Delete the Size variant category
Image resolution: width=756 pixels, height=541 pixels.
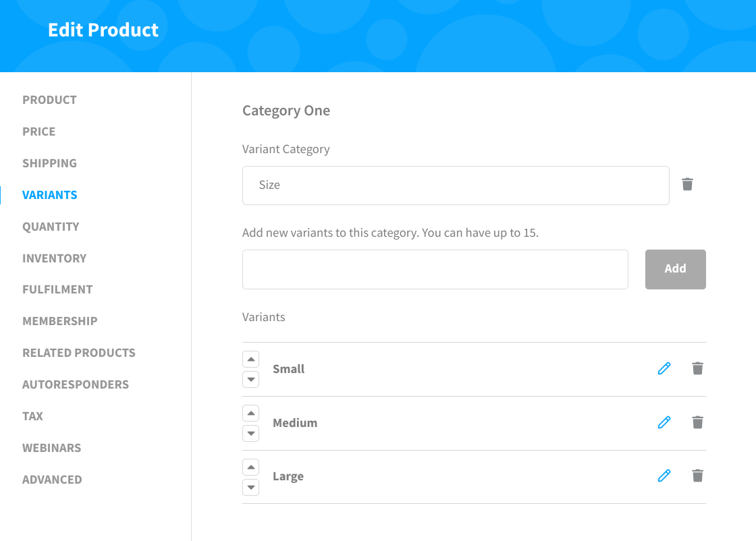pyautogui.click(x=687, y=184)
